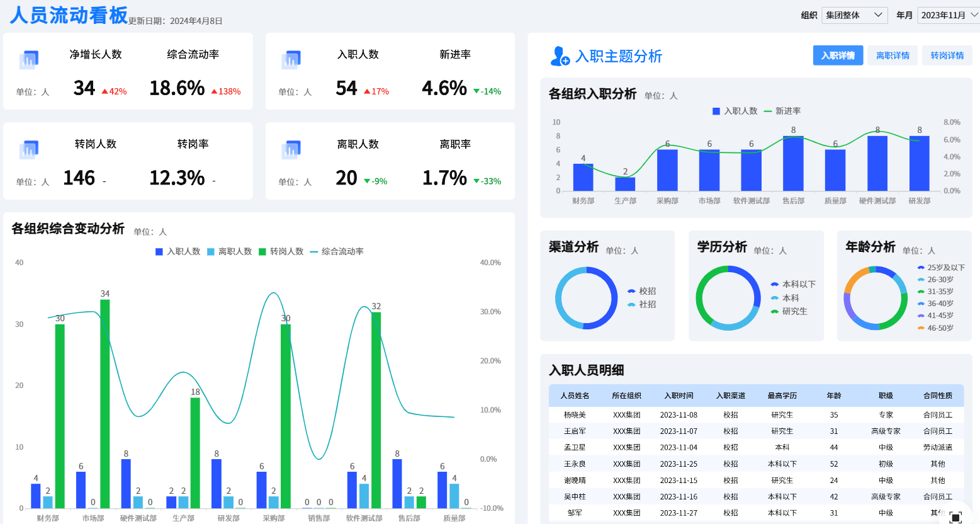Select employee name 王启军 in table
The image size is (980, 524).
(x=575, y=431)
